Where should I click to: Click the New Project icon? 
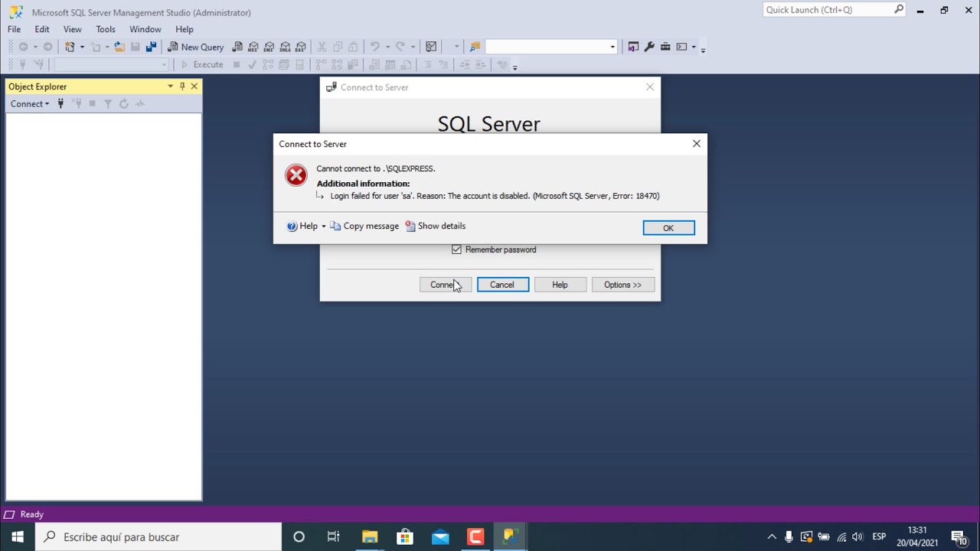coord(70,47)
